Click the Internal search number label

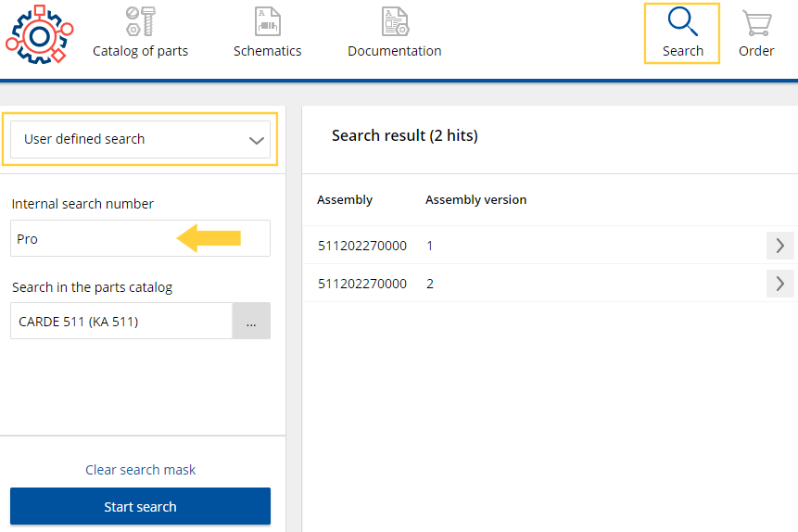pyautogui.click(x=82, y=204)
